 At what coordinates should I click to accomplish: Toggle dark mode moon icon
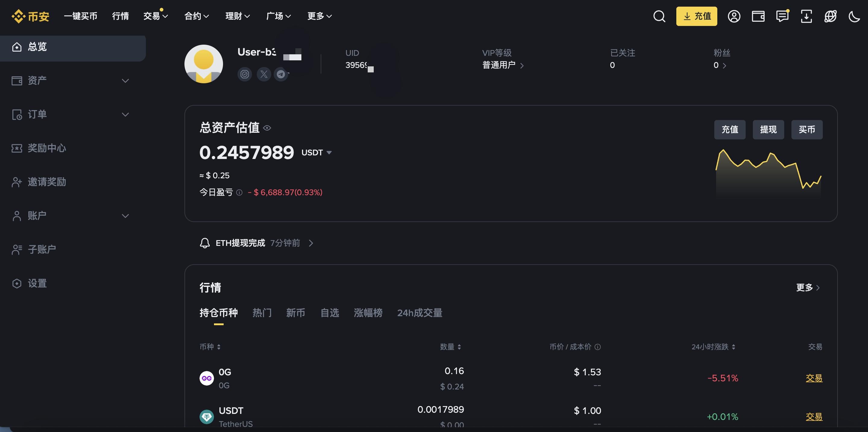click(x=854, y=16)
